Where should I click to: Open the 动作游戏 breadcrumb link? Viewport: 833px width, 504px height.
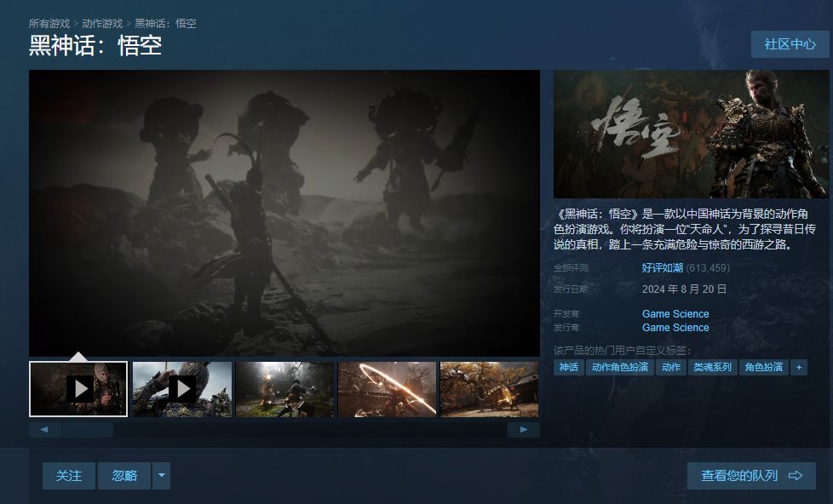(102, 23)
